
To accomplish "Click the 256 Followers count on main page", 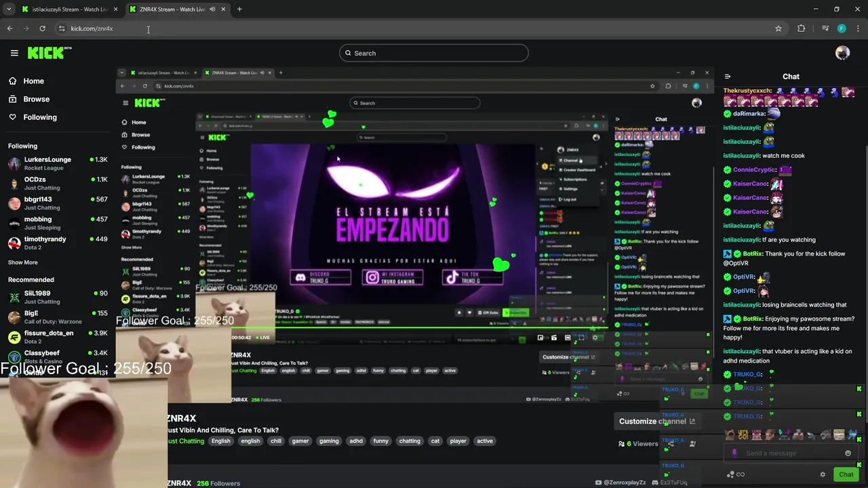I will (218, 483).
